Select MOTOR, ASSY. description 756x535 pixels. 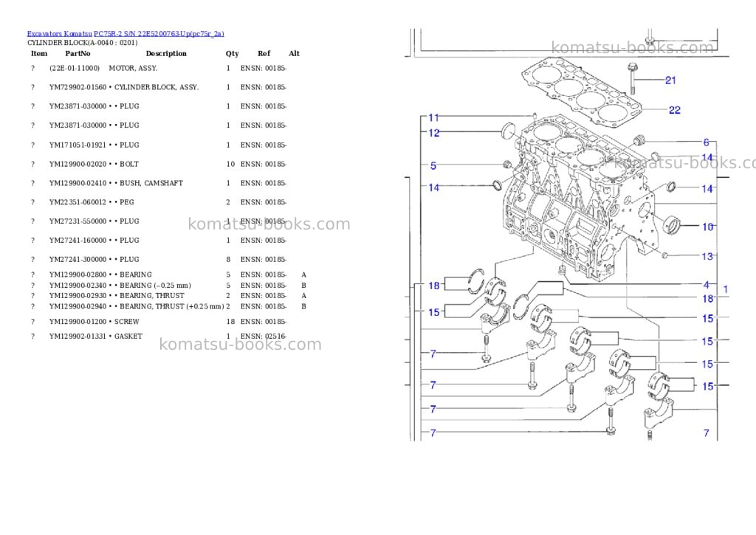[x=133, y=69]
